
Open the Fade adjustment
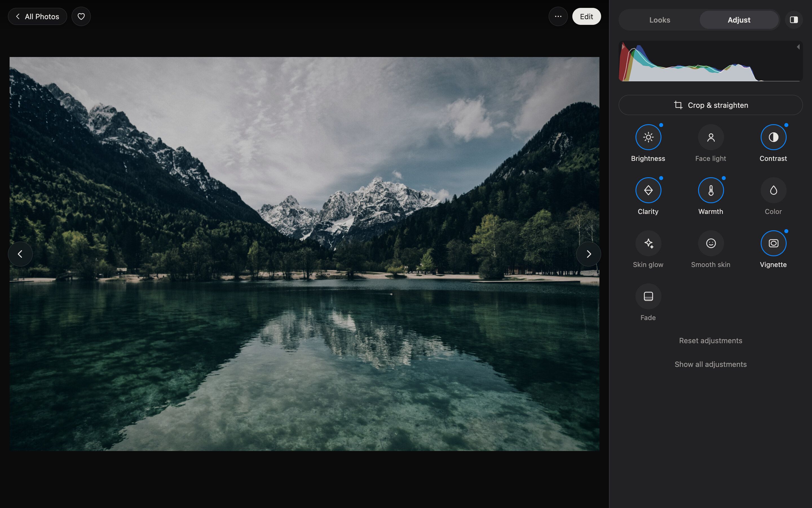coord(648,296)
